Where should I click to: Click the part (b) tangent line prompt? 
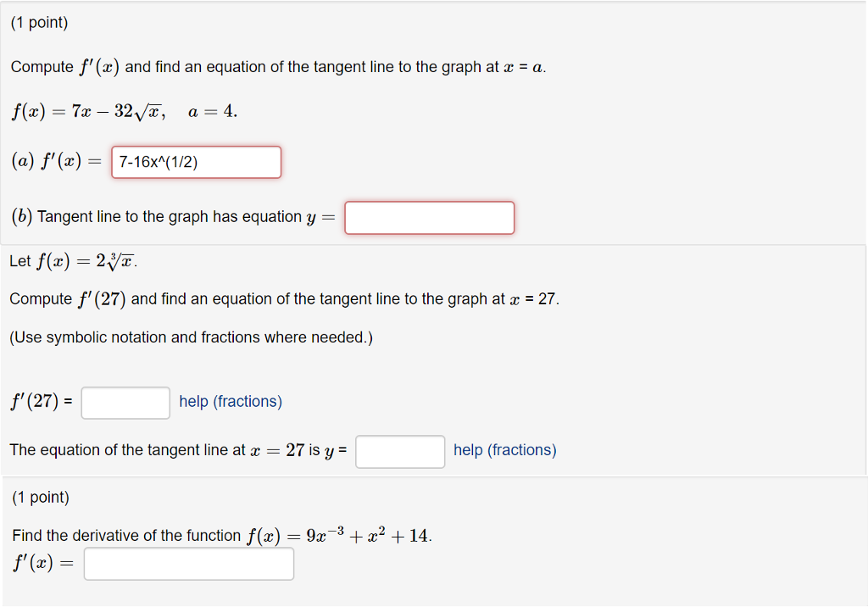pos(170,216)
